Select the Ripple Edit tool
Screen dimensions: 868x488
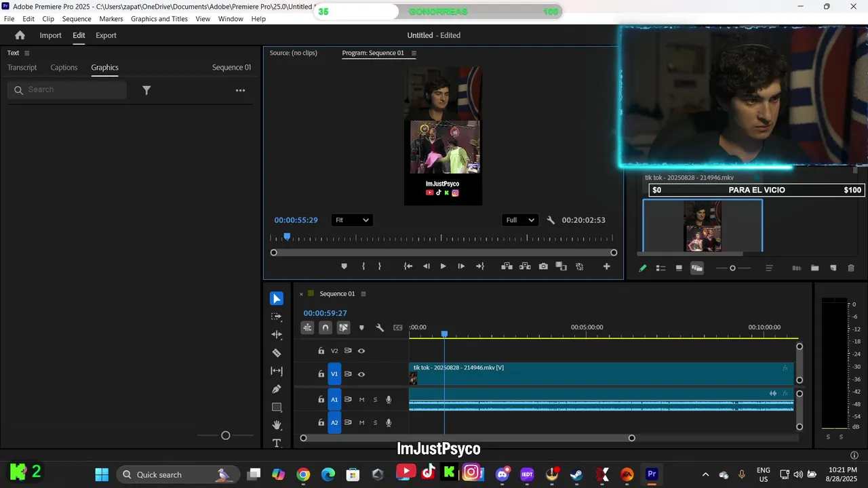[x=277, y=335]
